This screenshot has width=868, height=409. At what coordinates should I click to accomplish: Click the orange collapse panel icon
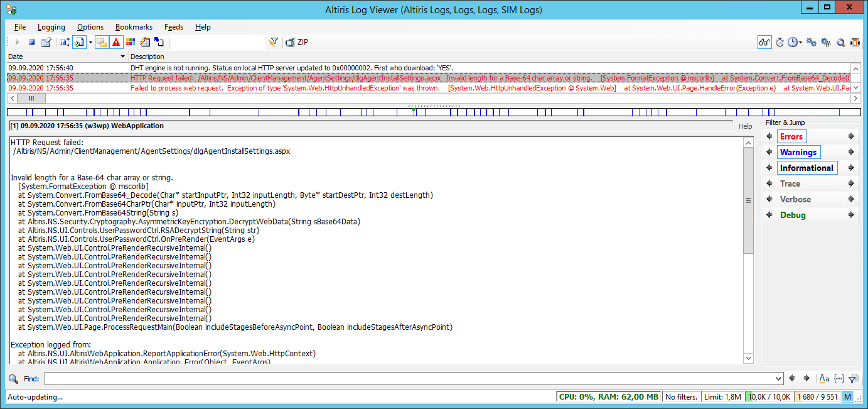click(855, 42)
